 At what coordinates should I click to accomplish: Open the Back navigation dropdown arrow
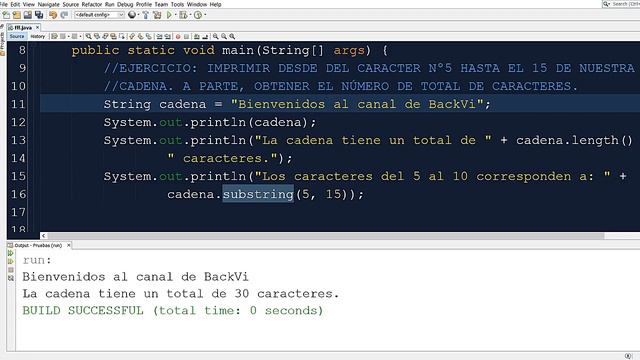[69, 36]
